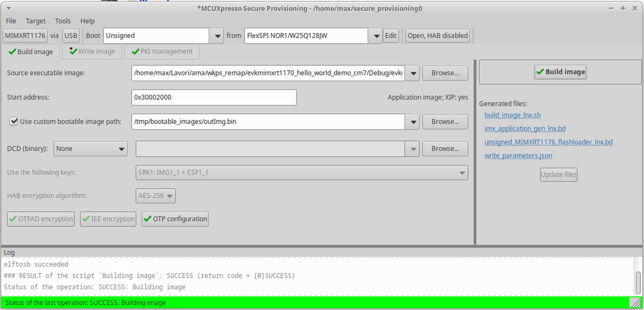Open the AES-256 encryption algorithm dropdown
This screenshot has width=644, height=310.
coord(155,196)
